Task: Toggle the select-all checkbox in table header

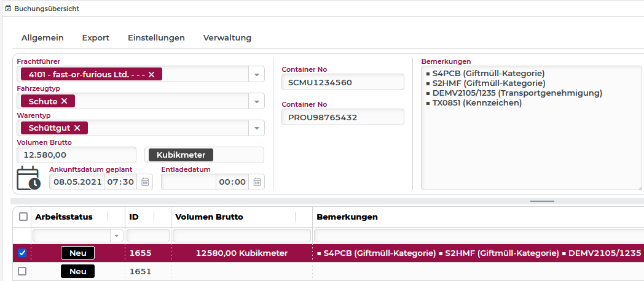Action: tap(23, 217)
